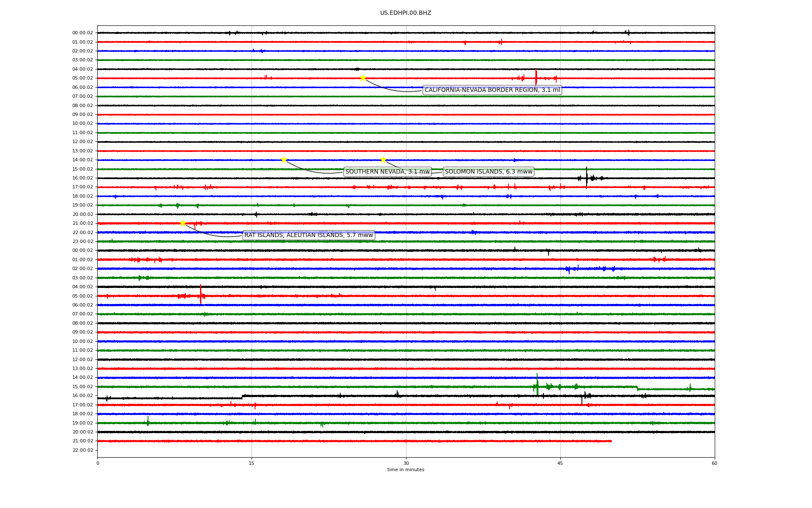The width and height of the screenshot is (812, 508).
Task: Click the large red spike on the first 05:00:02 trace
Action: tap(536, 77)
